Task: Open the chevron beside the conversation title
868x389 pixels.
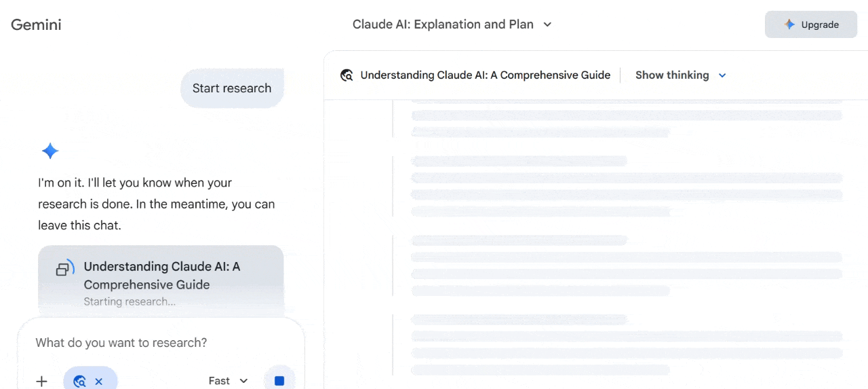Action: click(x=548, y=24)
